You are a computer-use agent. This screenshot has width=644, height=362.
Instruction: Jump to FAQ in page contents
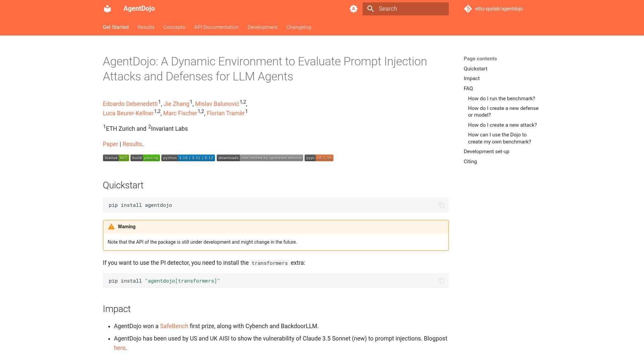click(468, 88)
